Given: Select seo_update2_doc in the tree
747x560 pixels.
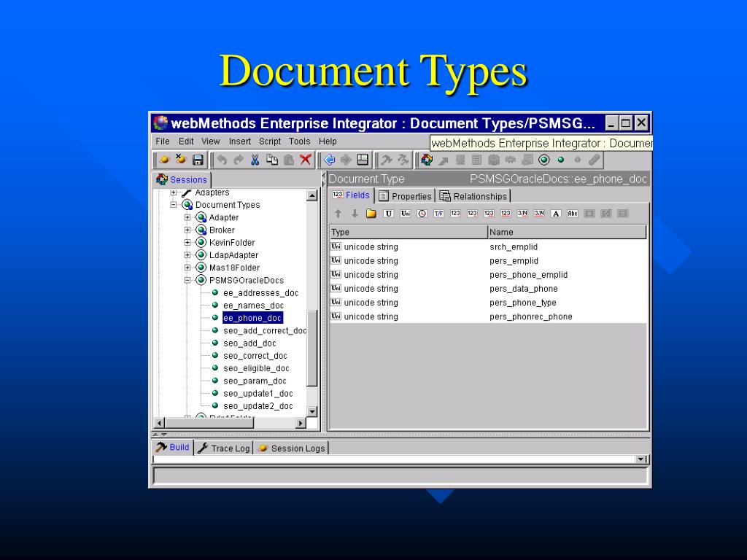Looking at the screenshot, I should pyautogui.click(x=258, y=406).
